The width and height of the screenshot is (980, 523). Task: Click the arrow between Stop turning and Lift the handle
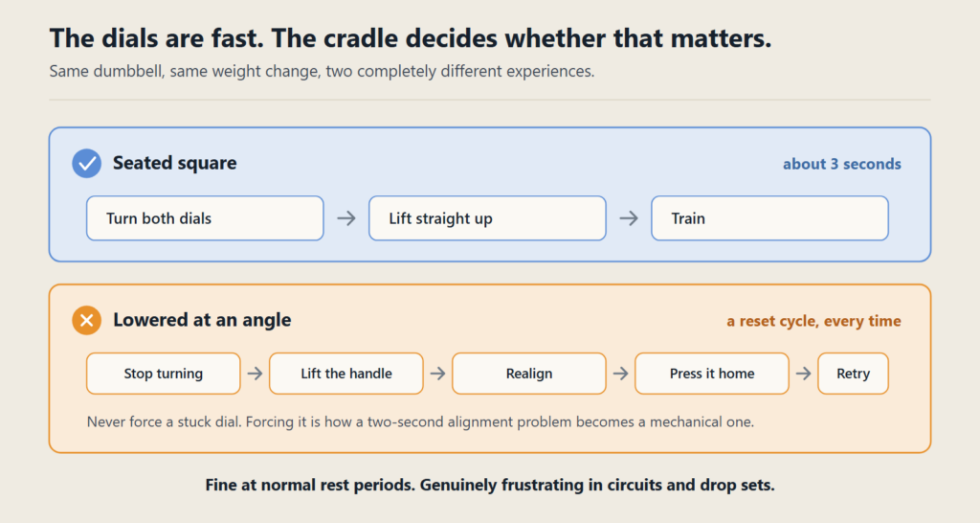click(255, 374)
